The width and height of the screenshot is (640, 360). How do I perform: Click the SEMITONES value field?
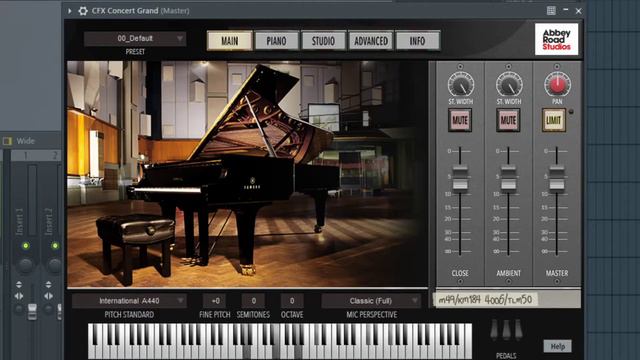tap(253, 301)
